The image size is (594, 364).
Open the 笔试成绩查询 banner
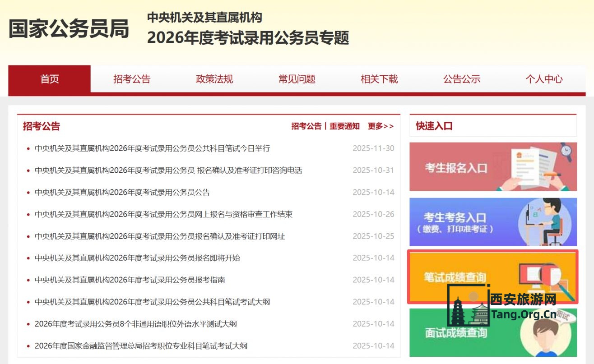493,277
